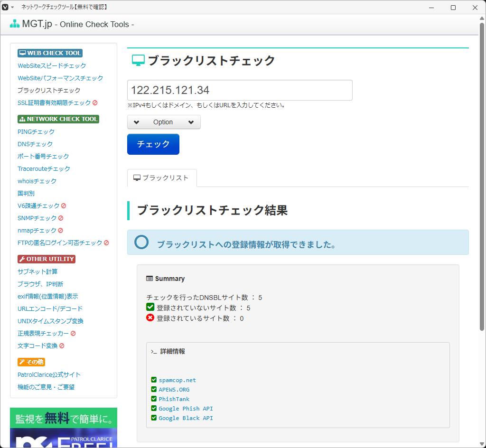Open the DNSチェック link
486x448 pixels.
click(35, 144)
